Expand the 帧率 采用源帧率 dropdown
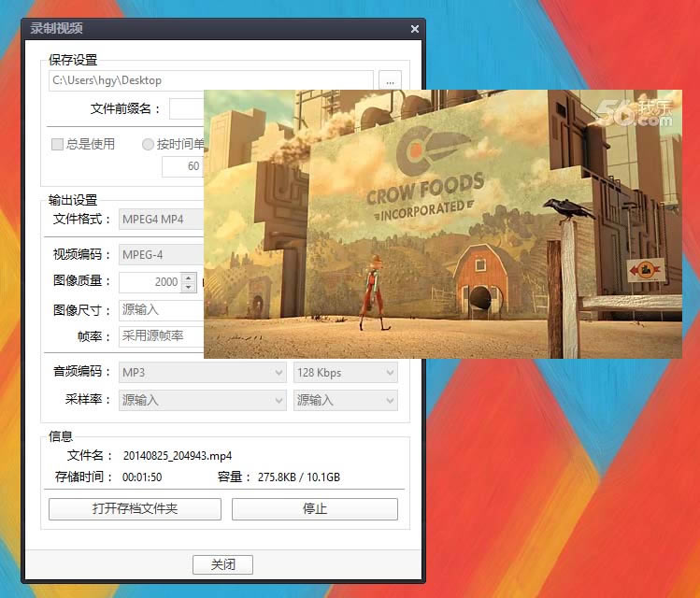The height and width of the screenshot is (598, 700). point(161,336)
